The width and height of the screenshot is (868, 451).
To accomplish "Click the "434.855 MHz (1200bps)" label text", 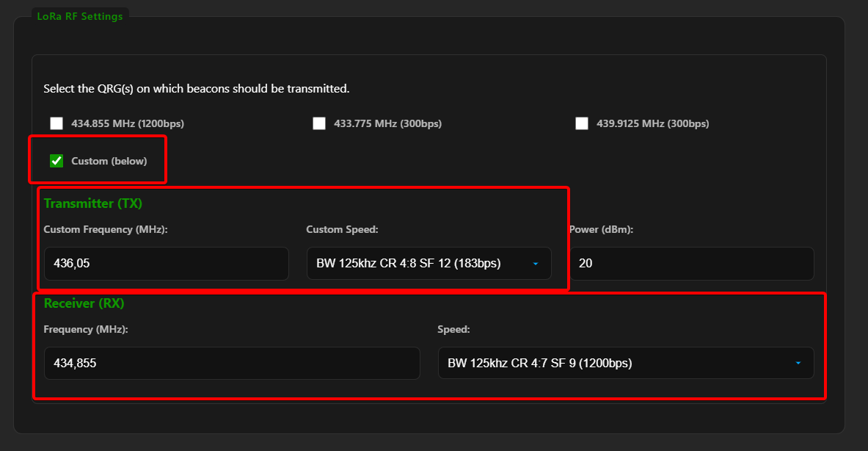I will coord(128,123).
